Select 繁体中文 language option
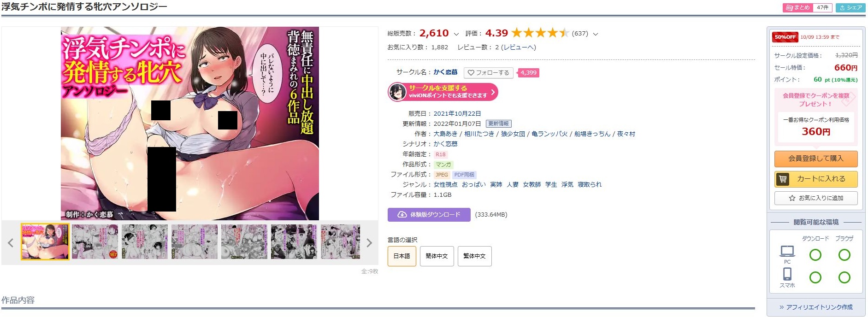The width and height of the screenshot is (868, 318). (474, 256)
